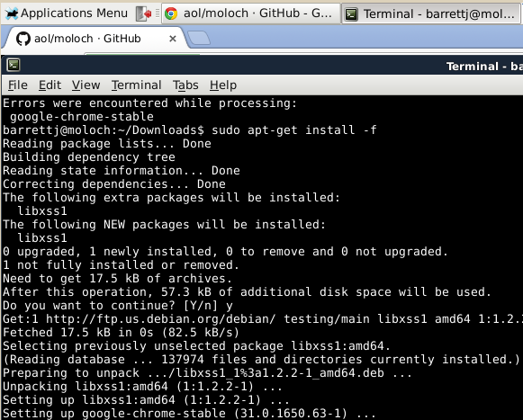Open a new Chrome tab

pyautogui.click(x=198, y=38)
